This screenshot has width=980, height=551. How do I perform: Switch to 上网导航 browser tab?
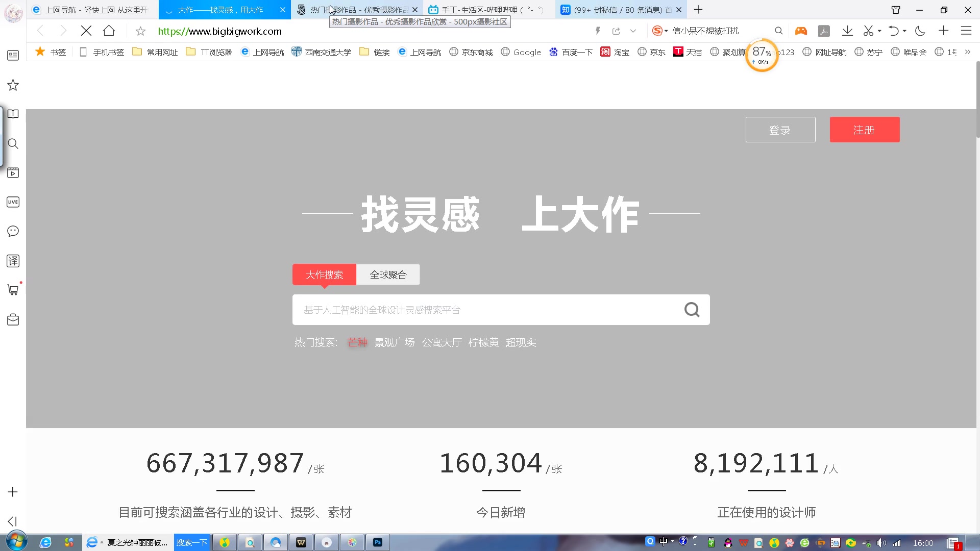pyautogui.click(x=92, y=10)
